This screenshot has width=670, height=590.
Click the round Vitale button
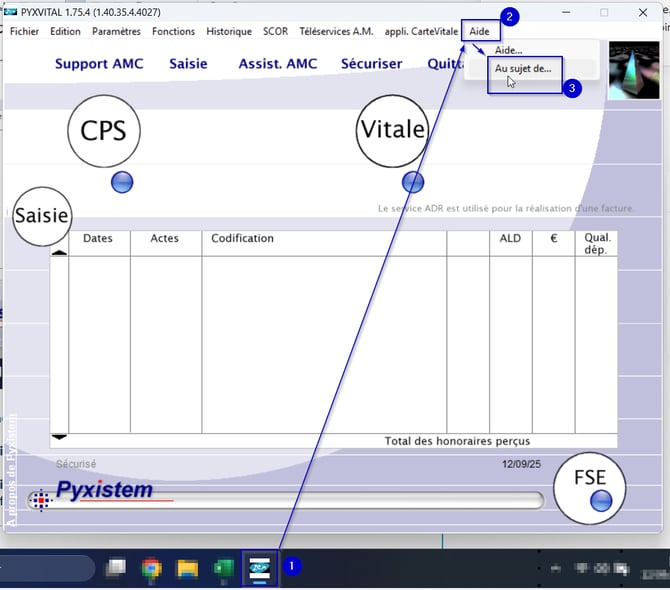[x=392, y=131]
